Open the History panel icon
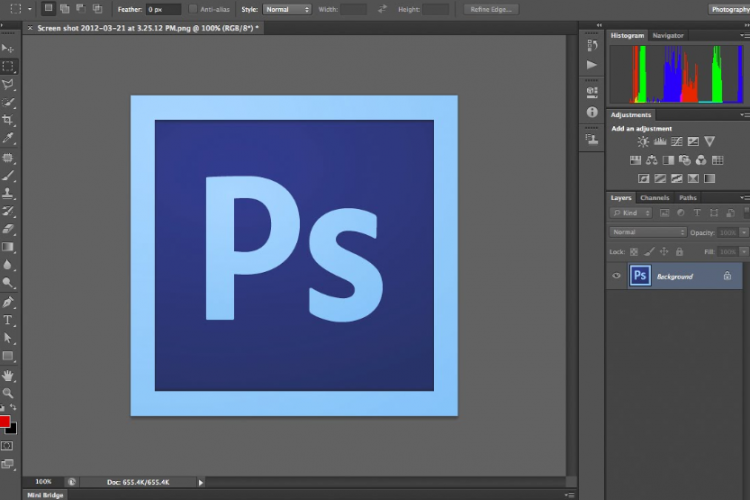 [592, 45]
